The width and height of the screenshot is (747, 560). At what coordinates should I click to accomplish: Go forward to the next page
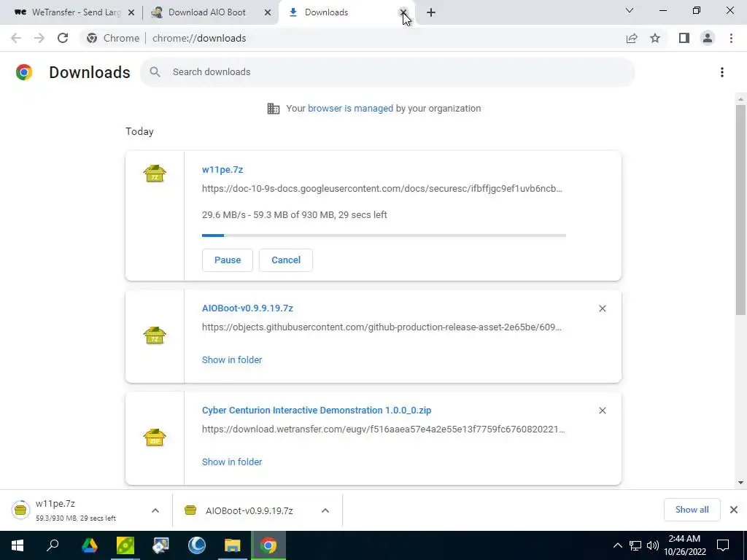pyautogui.click(x=39, y=38)
